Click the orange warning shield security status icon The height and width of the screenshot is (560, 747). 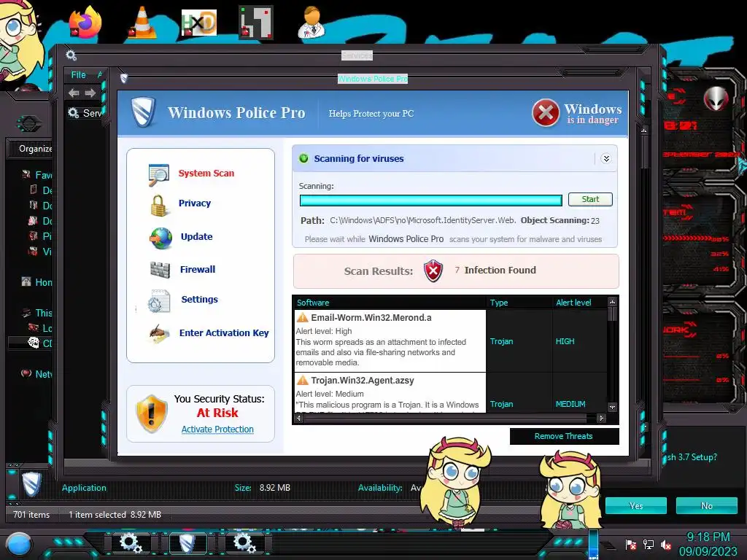click(x=152, y=413)
